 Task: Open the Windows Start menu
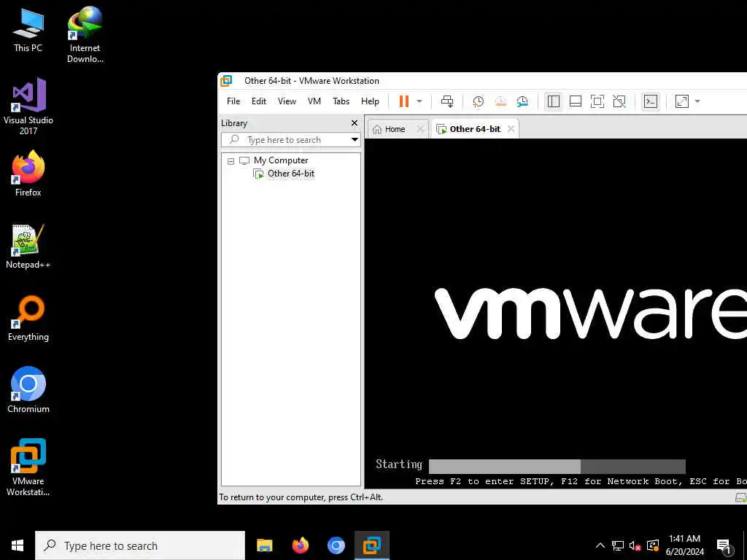18,545
